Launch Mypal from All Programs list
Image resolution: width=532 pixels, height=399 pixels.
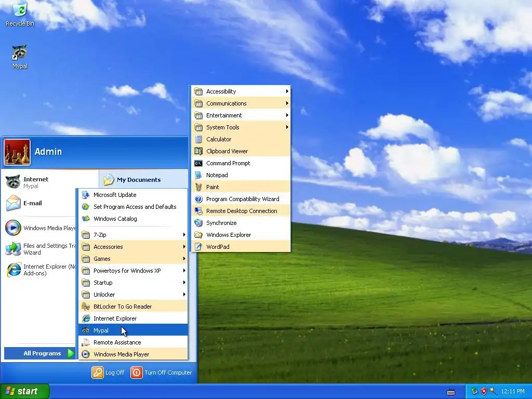coord(133,330)
